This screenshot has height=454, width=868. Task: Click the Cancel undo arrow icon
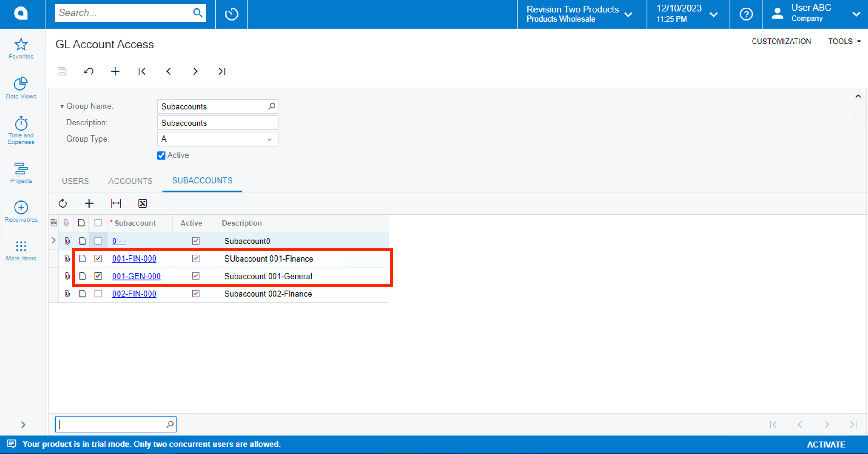(88, 71)
